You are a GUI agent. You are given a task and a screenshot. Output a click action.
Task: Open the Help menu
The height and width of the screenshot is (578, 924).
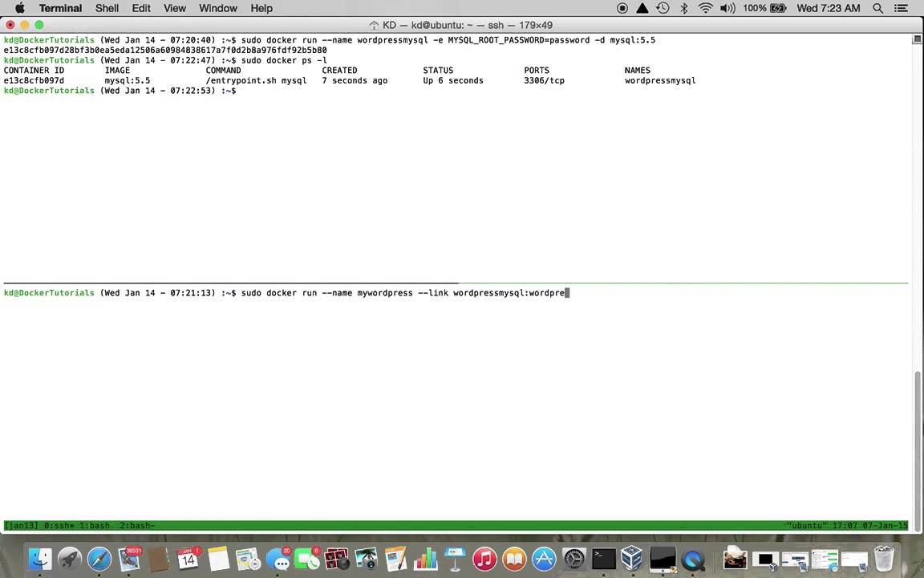click(x=261, y=8)
